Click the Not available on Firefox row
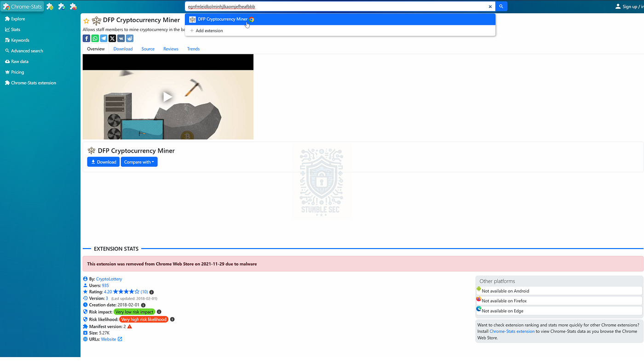 tap(559, 301)
